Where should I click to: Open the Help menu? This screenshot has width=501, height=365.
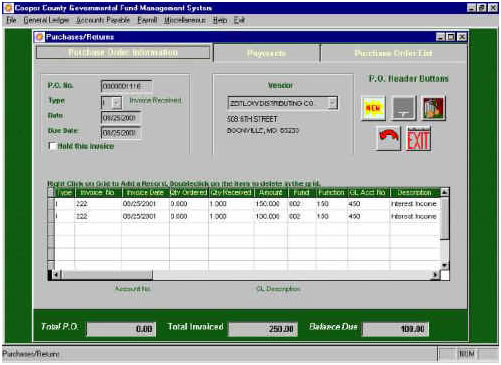click(x=220, y=20)
